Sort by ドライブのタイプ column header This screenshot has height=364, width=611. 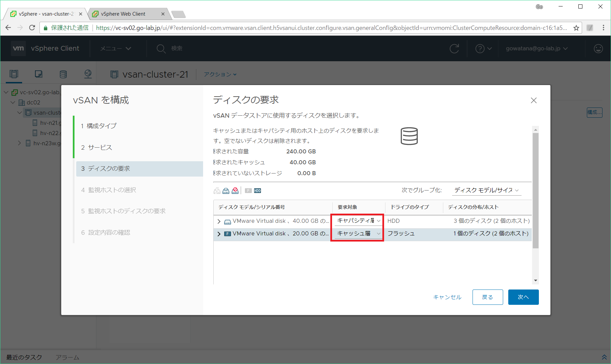coord(410,207)
